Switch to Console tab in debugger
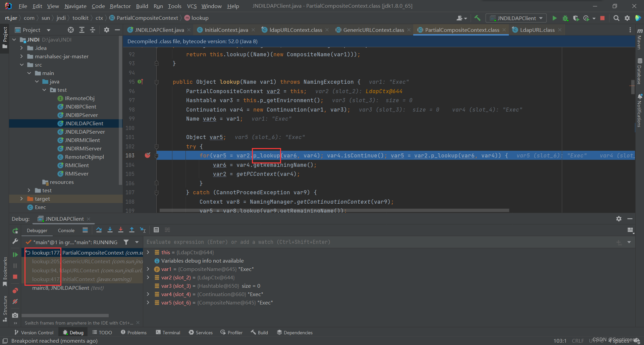Viewport: 644px width, 345px height. coord(66,230)
